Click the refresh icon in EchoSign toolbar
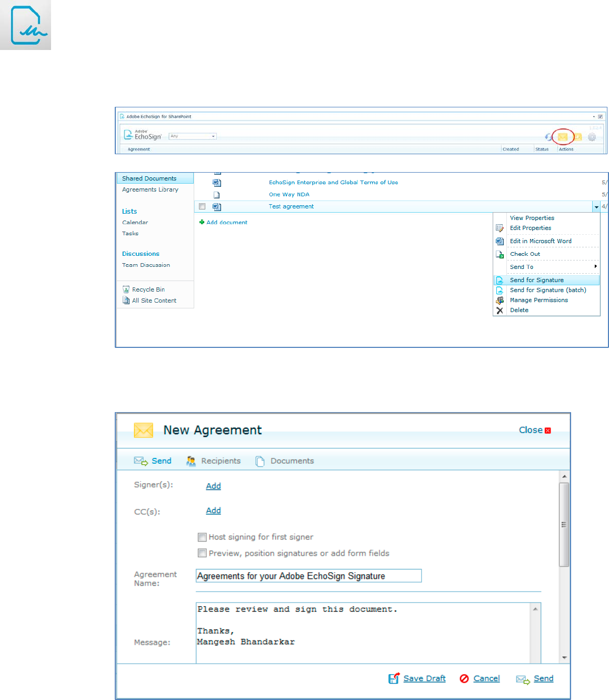 point(548,137)
